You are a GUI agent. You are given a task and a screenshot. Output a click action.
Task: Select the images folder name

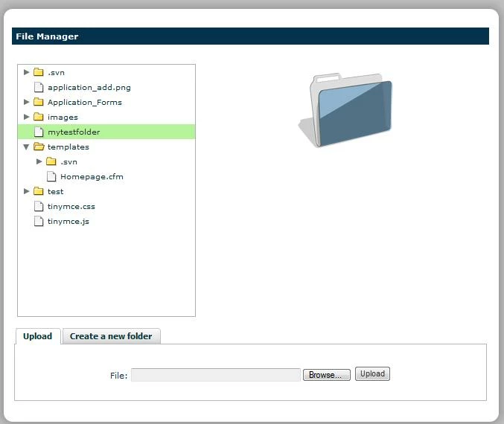tap(63, 118)
